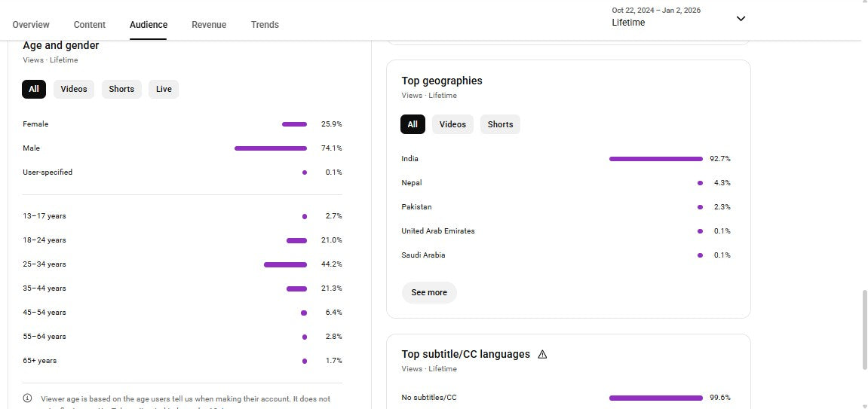Viewport: 868px width, 409px height.
Task: Click the info icon beside viewer age note
Action: pyautogui.click(x=28, y=398)
